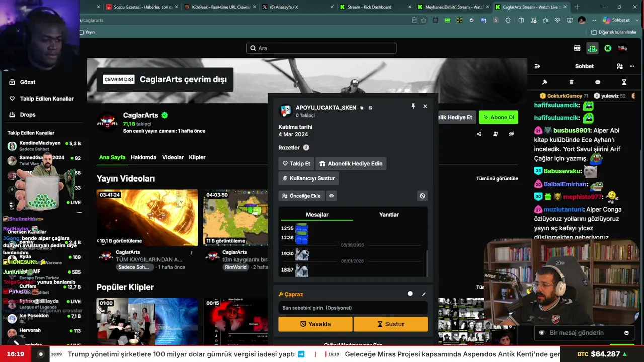644x362 pixels.
Task: Pin the APOYU_UCAKTA_SKEN user card
Action: 413,106
